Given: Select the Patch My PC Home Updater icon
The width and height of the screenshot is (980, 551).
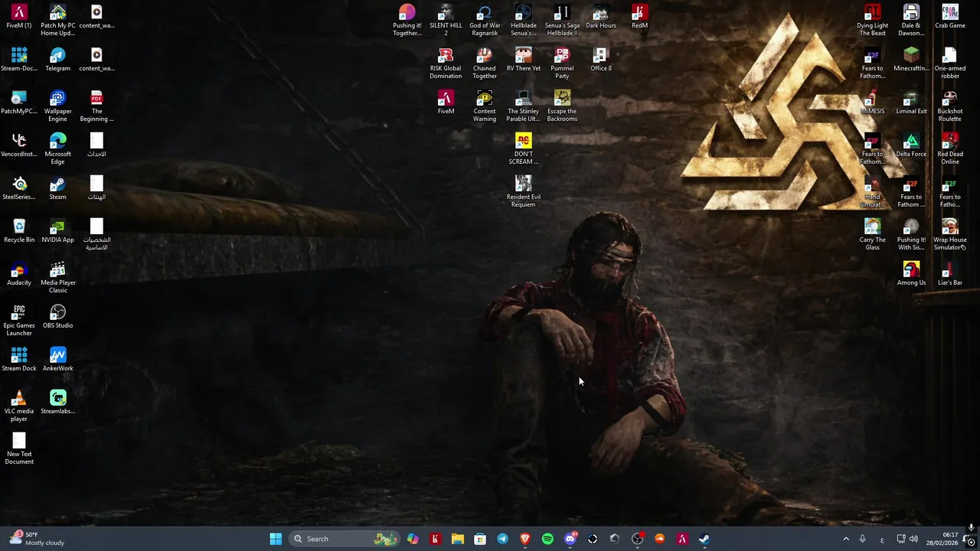Looking at the screenshot, I should point(57,21).
